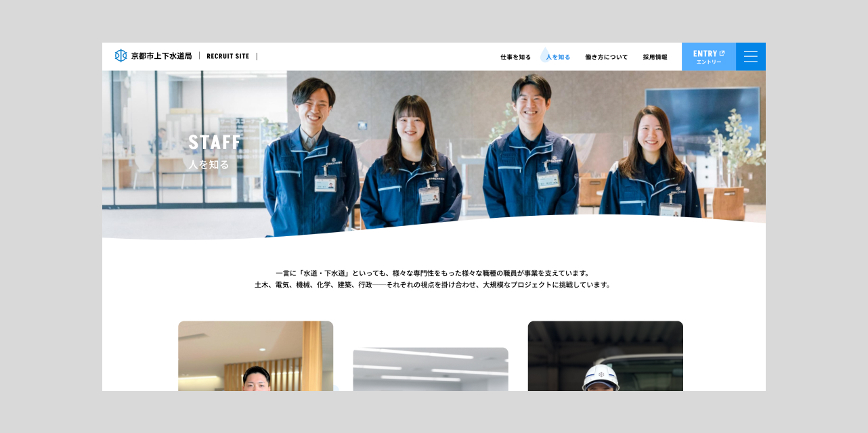This screenshot has height=433, width=868.
Task: Go to 働き方について page
Action: coord(606,58)
